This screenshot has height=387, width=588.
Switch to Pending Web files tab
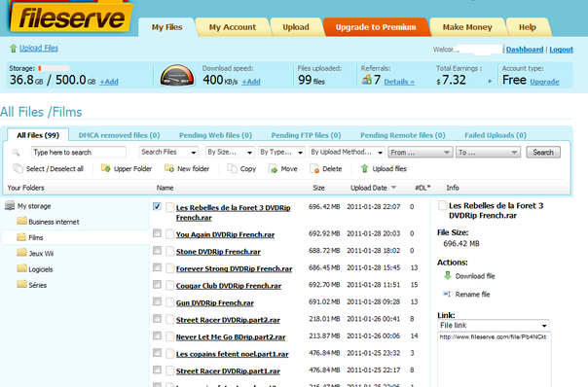(x=215, y=135)
